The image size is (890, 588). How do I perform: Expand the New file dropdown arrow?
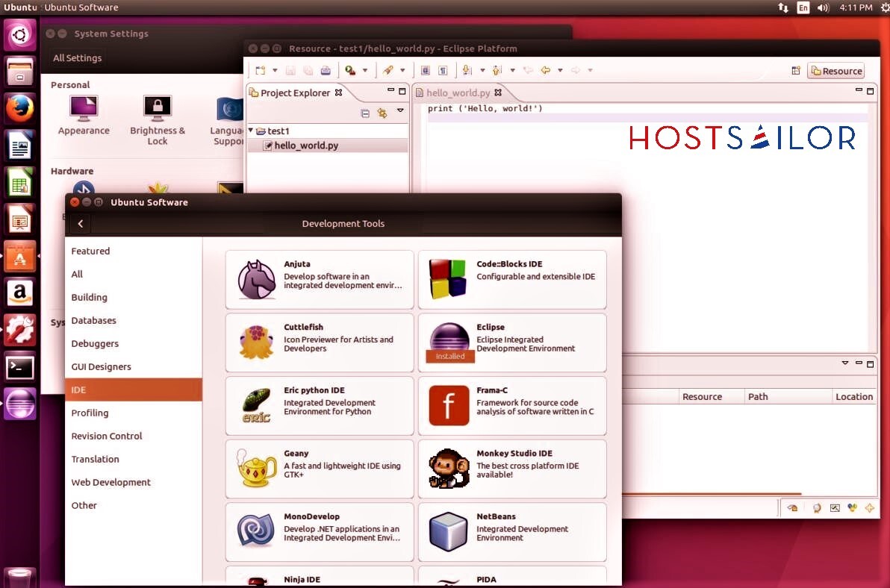pos(275,71)
